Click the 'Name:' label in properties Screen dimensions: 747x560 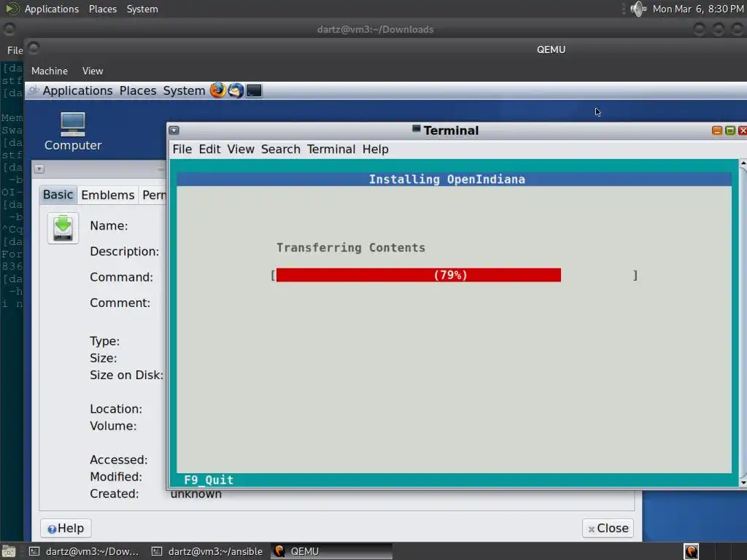pyautogui.click(x=109, y=226)
